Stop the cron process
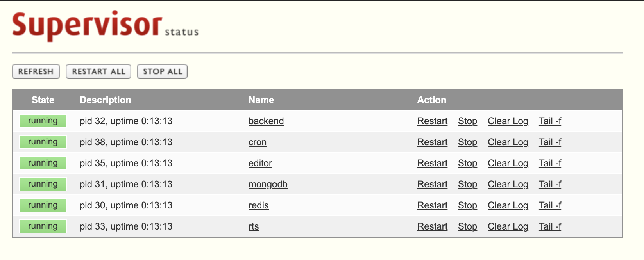The height and width of the screenshot is (260, 644). pyautogui.click(x=467, y=142)
